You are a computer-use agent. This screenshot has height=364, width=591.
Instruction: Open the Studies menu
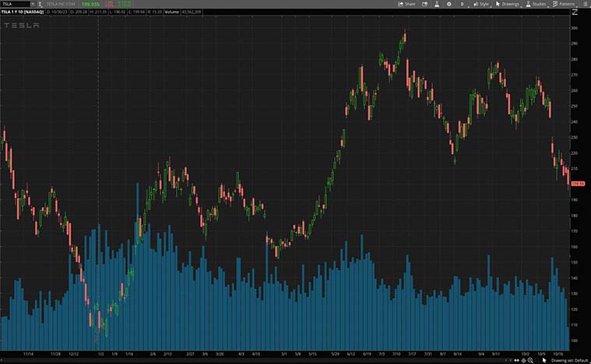pos(536,4)
